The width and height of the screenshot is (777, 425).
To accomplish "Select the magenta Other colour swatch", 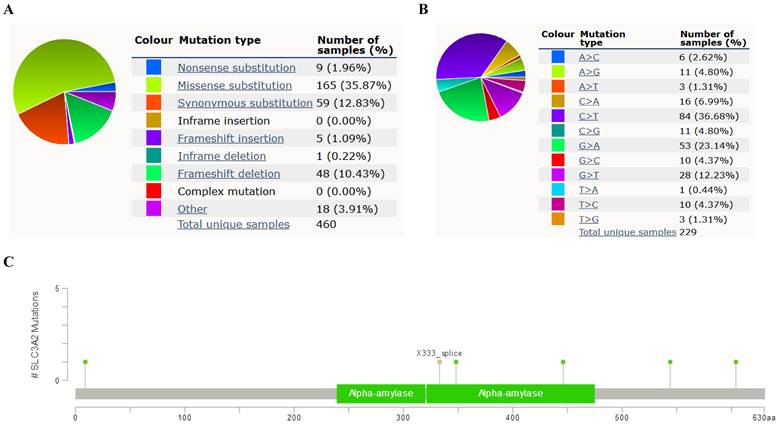I will 154,207.
